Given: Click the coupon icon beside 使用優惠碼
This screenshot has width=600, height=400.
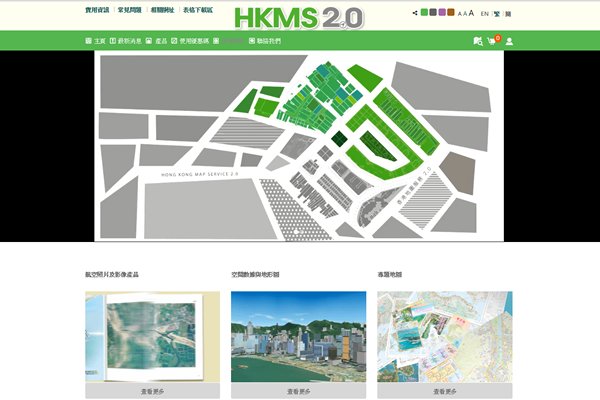Looking at the screenshot, I should (174, 41).
